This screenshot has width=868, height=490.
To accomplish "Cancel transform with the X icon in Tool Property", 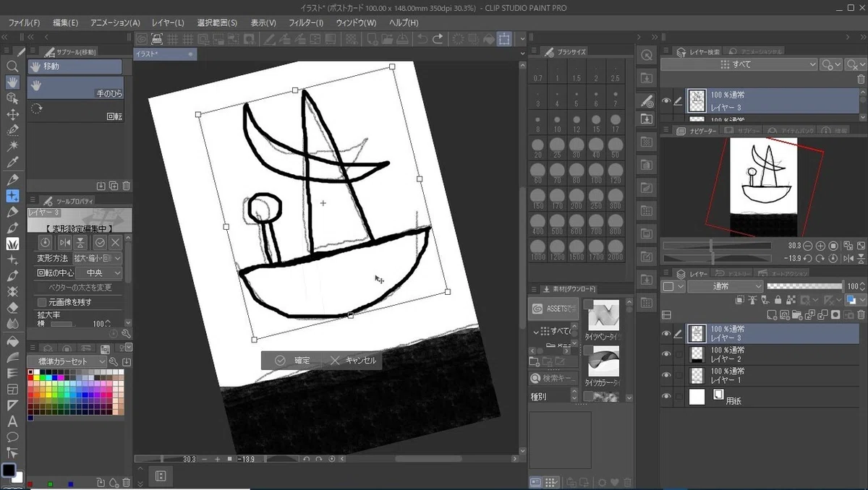I will point(115,242).
